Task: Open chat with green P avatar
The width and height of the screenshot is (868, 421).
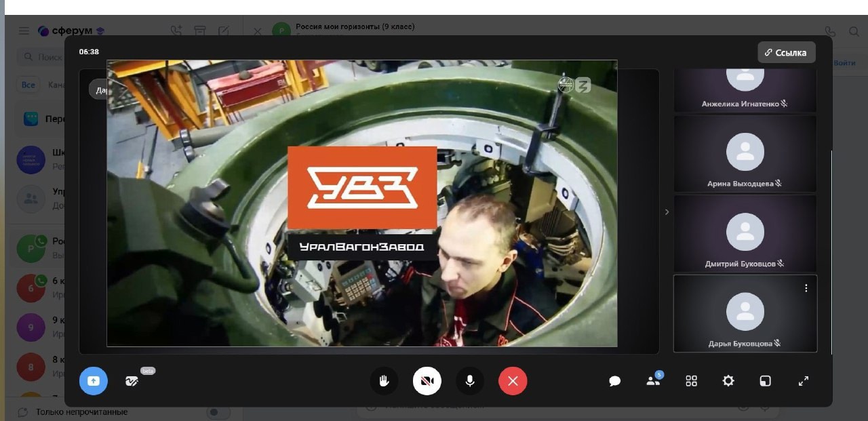Action: pyautogui.click(x=31, y=249)
